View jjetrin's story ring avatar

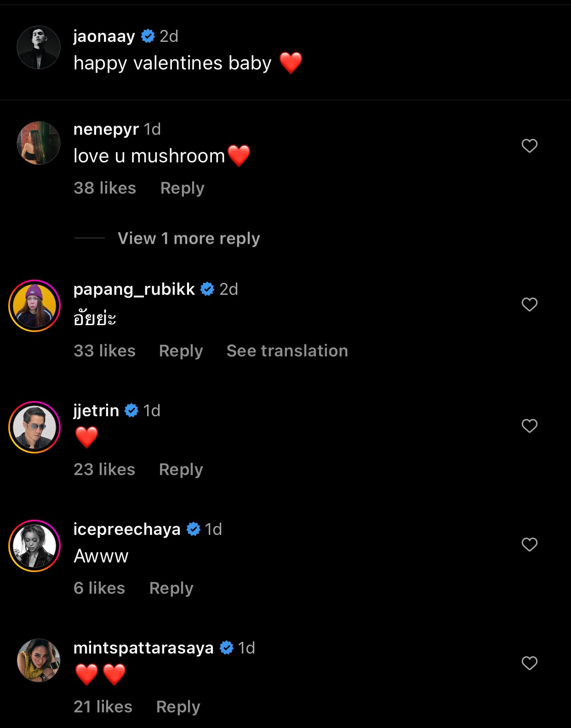click(34, 427)
